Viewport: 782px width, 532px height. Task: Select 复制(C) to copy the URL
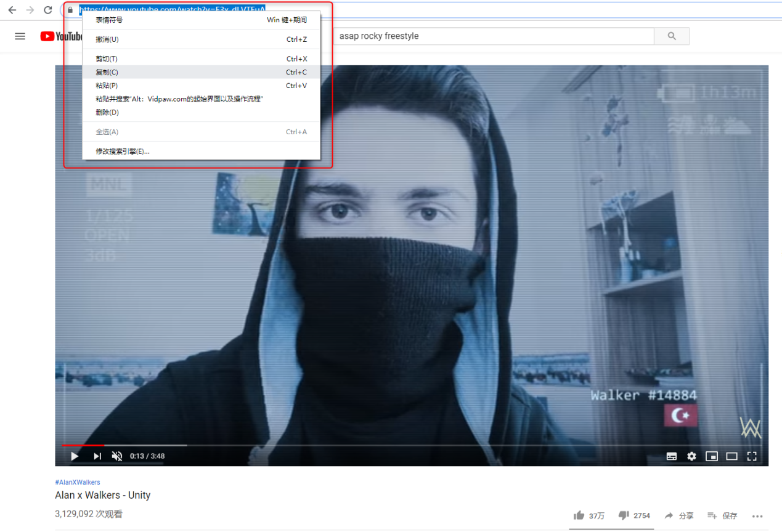pyautogui.click(x=201, y=72)
